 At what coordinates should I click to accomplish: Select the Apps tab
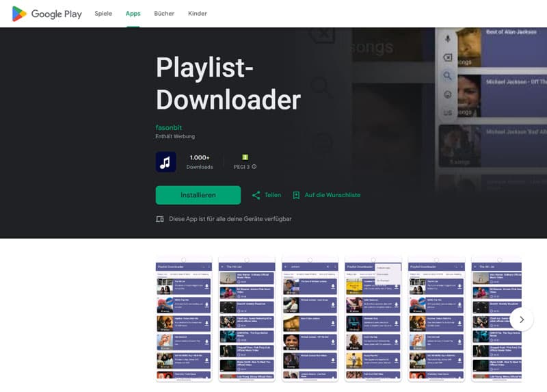[133, 14]
